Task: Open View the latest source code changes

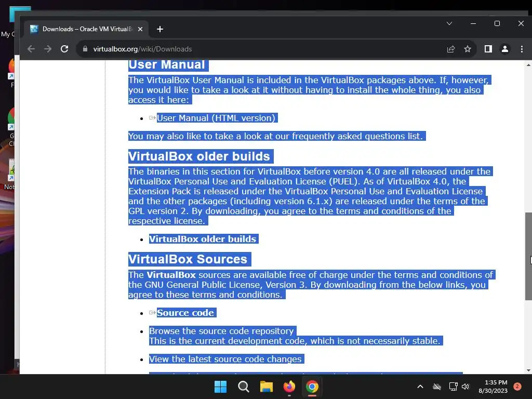Action: click(225, 359)
